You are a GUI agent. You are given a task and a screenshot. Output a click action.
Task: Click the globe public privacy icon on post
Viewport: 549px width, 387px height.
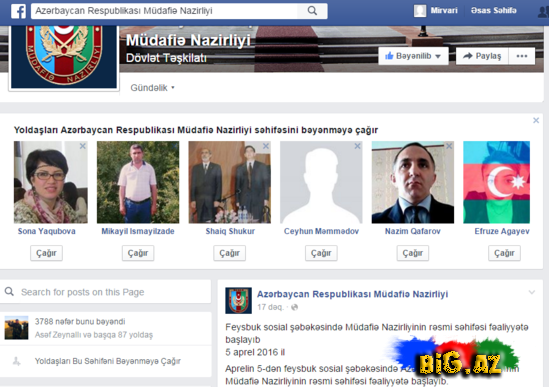(x=294, y=307)
